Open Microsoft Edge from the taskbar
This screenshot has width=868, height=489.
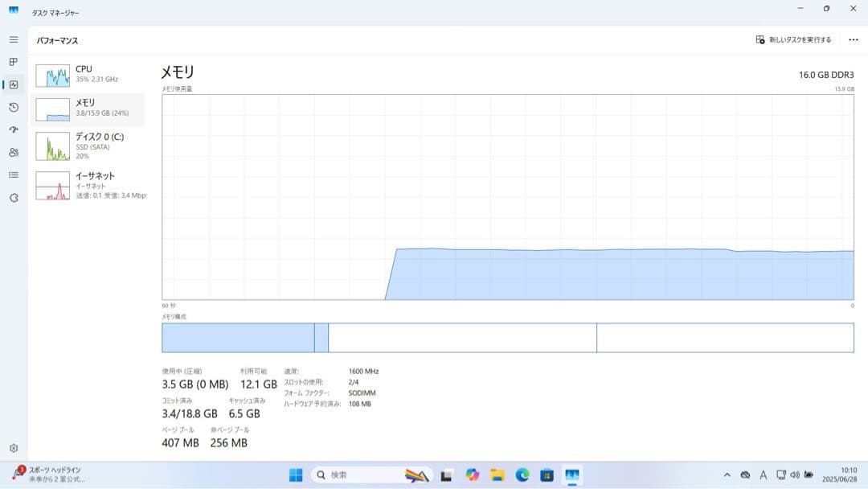(522, 475)
